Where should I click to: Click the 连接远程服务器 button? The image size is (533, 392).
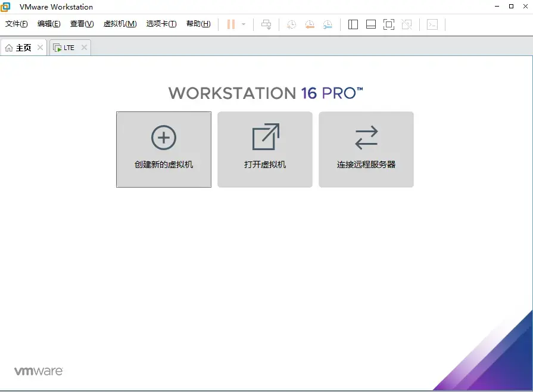[366, 150]
